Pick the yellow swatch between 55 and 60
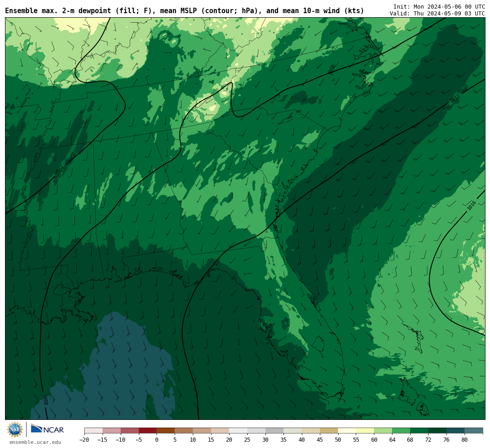 [x=365, y=431]
